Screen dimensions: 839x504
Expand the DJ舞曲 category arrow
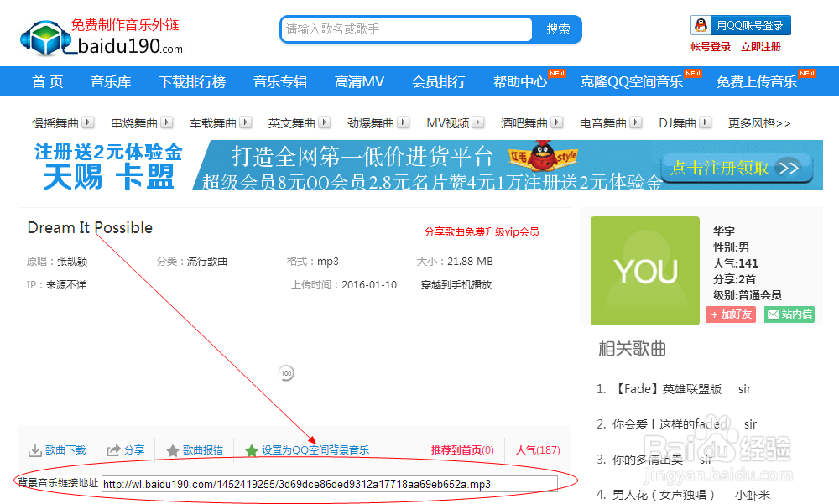[x=703, y=122]
